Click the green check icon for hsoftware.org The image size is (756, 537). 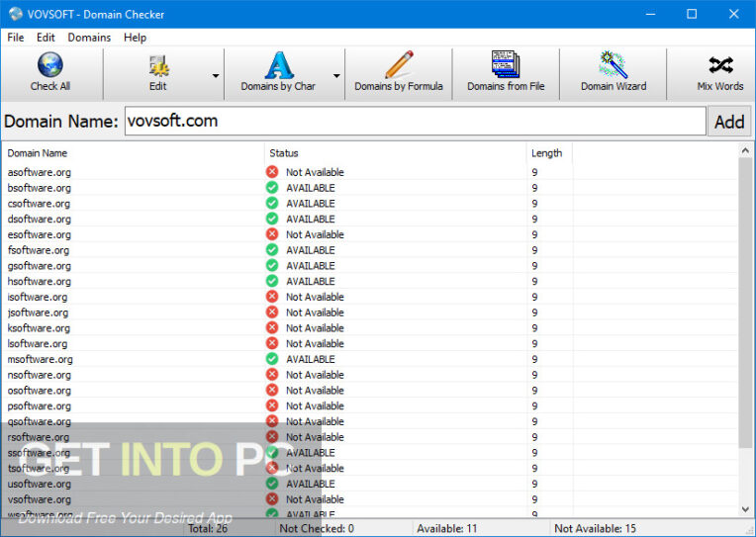tap(272, 281)
